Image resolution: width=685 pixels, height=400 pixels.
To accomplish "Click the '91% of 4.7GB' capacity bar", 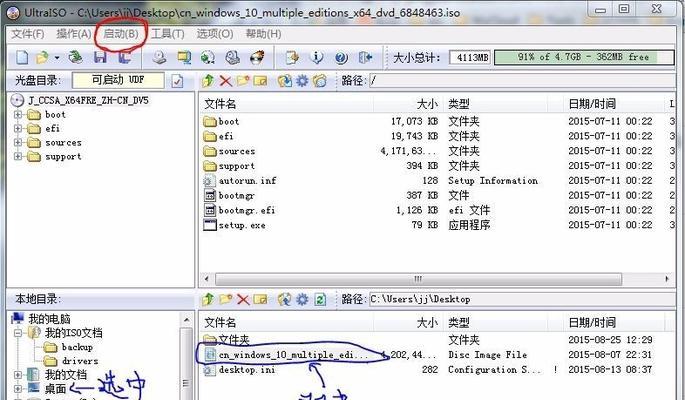I will click(x=584, y=57).
